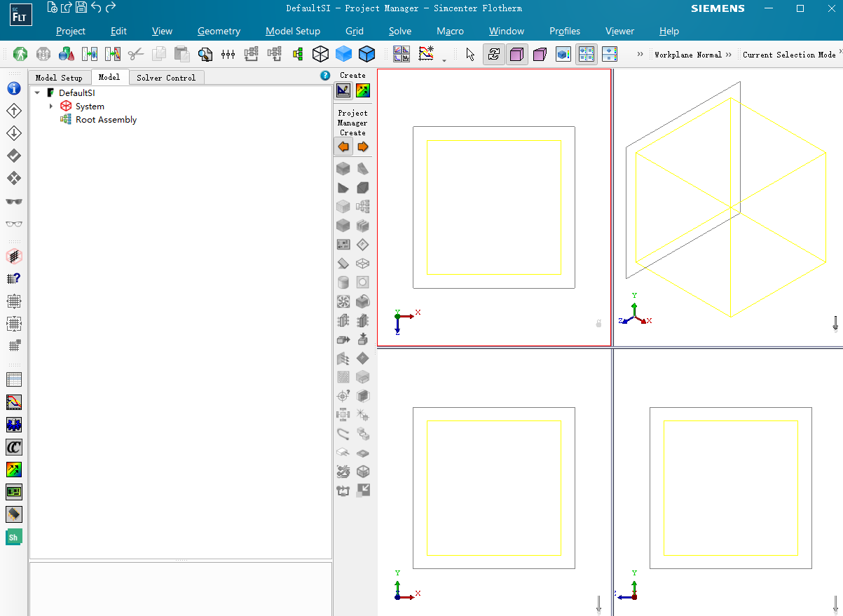Open the Model Setup menu
The width and height of the screenshot is (843, 616).
(293, 31)
